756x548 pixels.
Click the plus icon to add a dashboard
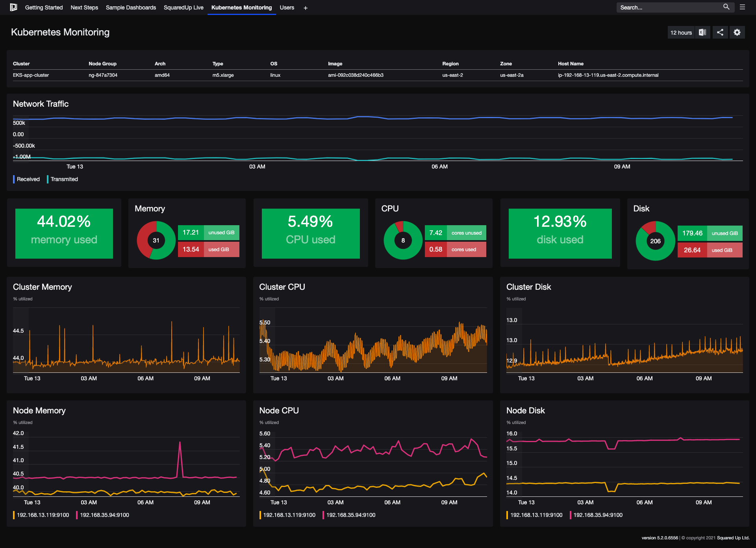pyautogui.click(x=305, y=8)
